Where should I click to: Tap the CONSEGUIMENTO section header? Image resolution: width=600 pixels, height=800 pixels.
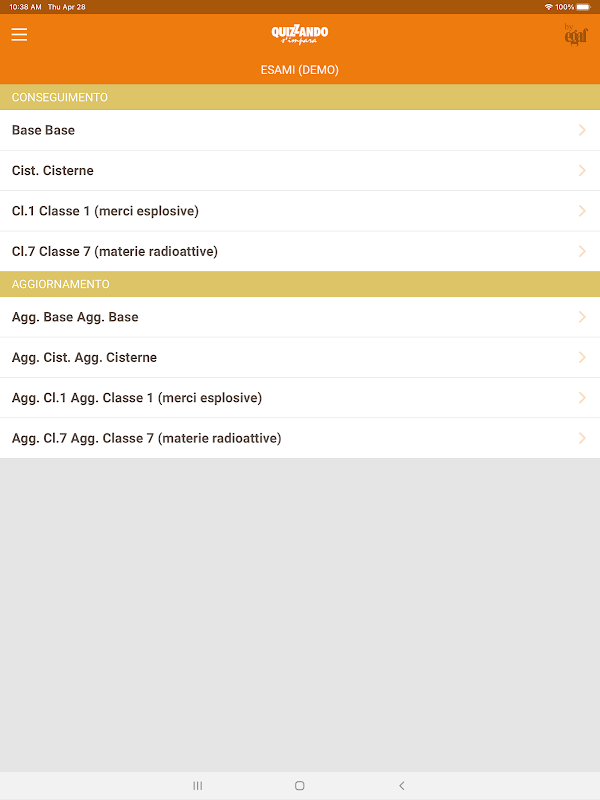pyautogui.click(x=60, y=97)
